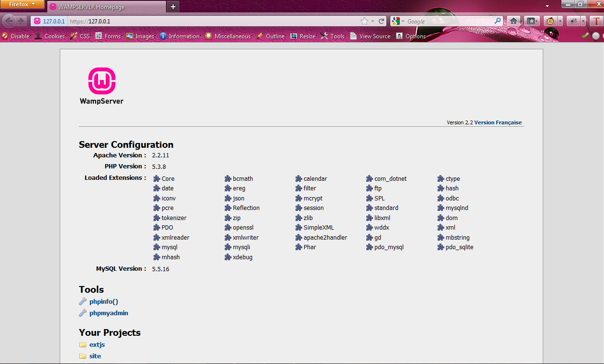Screen dimensions: 604x364
Task: Click the mbstring extension name
Action: click(458, 237)
